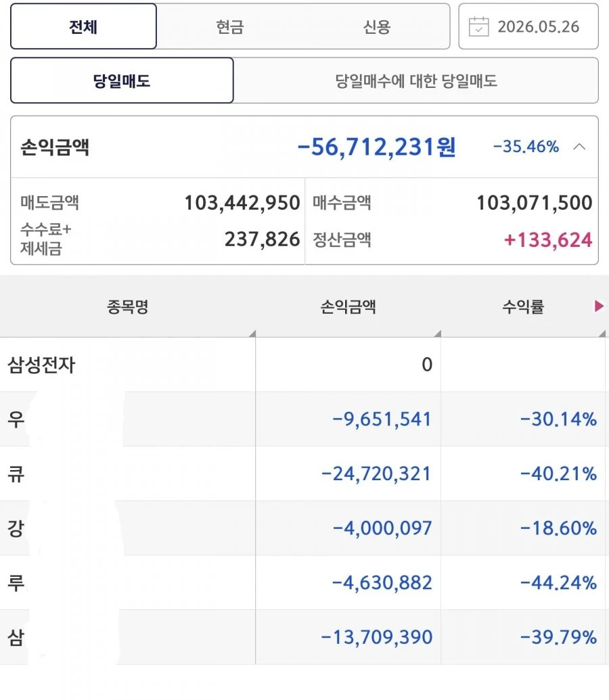Open the 삼성전자 row
This screenshot has height=700, width=609.
(304, 365)
